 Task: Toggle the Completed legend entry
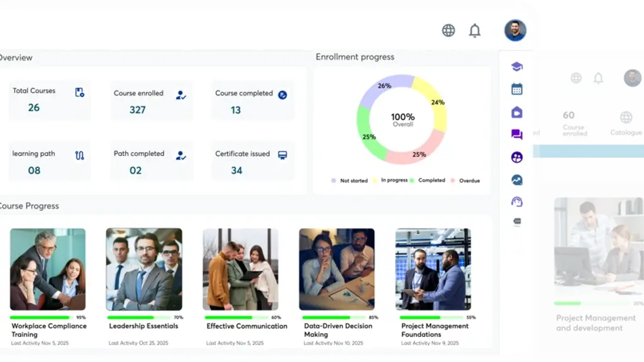tap(427, 180)
